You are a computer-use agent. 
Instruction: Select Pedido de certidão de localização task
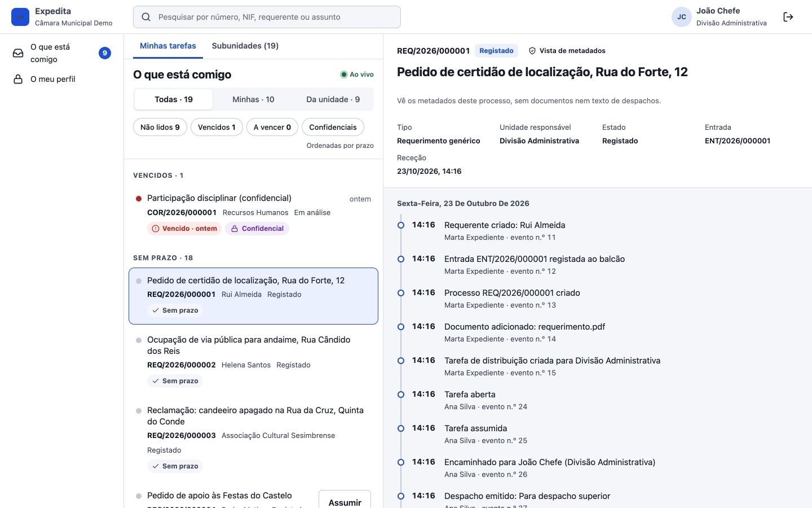253,296
